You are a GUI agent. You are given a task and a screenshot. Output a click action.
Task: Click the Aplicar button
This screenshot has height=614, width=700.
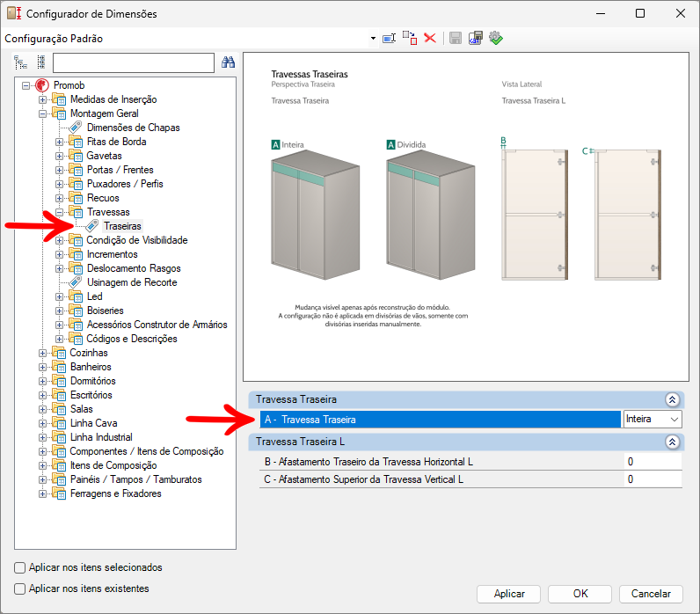(x=509, y=594)
